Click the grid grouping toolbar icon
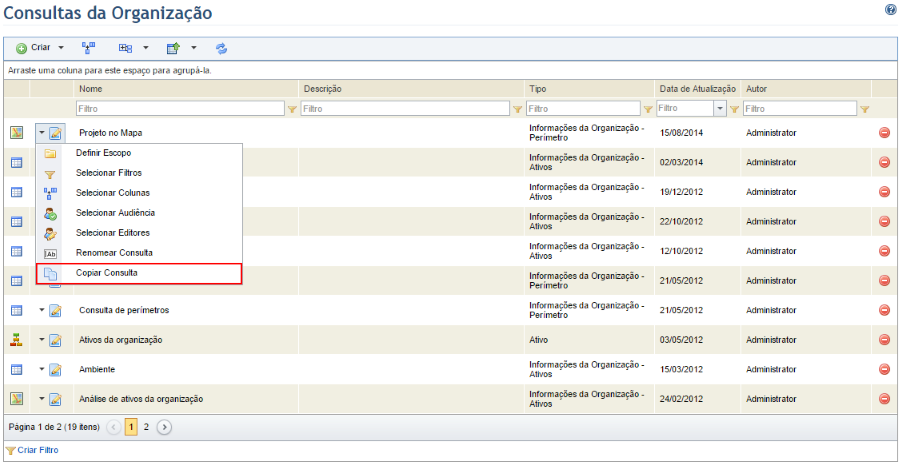The image size is (903, 466). [x=126, y=48]
